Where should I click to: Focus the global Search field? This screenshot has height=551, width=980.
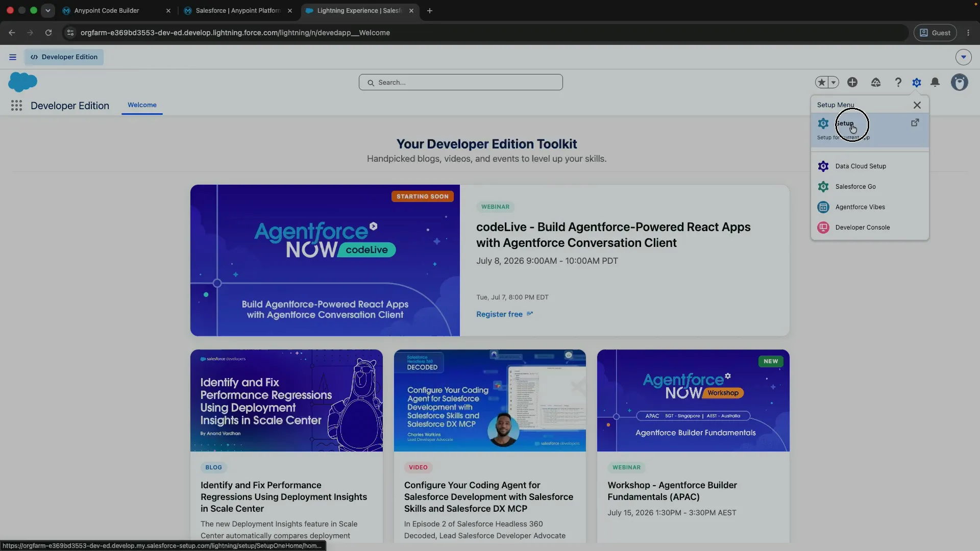tap(461, 82)
